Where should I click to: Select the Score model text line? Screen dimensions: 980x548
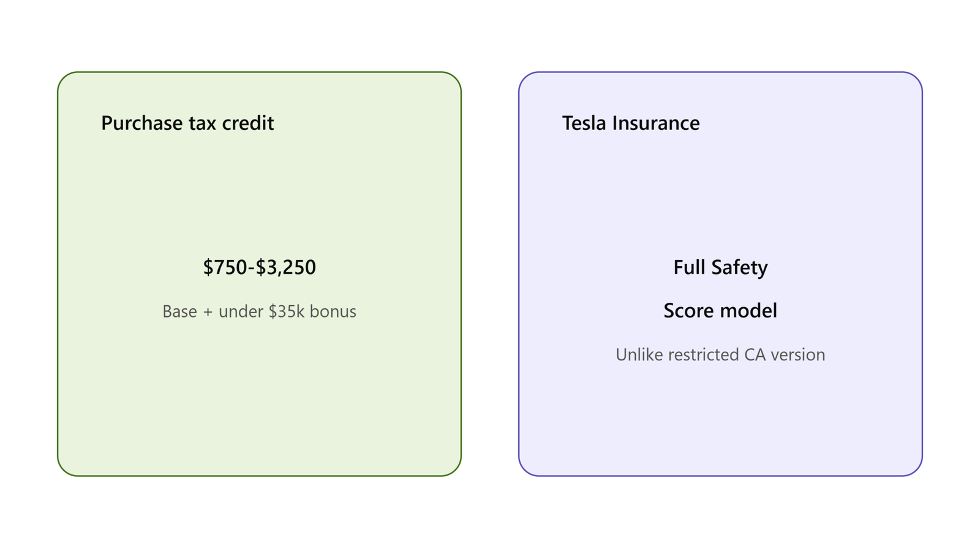(720, 310)
